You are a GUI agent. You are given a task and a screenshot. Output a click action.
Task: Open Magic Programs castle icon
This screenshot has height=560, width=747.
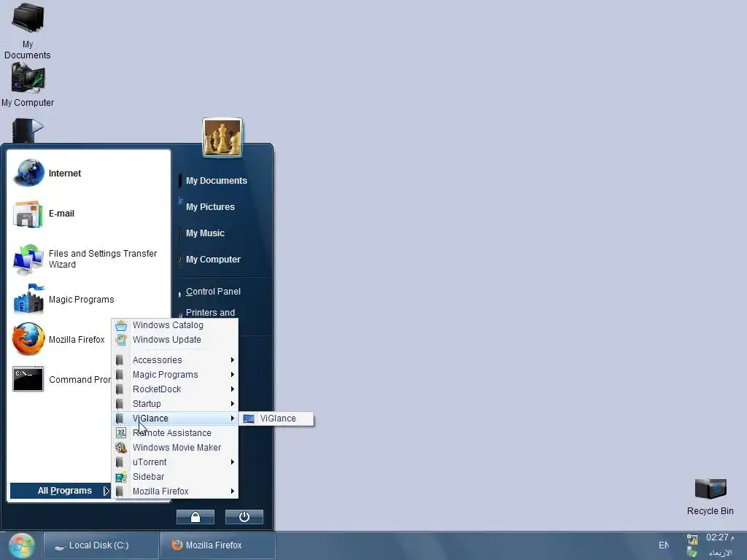click(x=28, y=299)
